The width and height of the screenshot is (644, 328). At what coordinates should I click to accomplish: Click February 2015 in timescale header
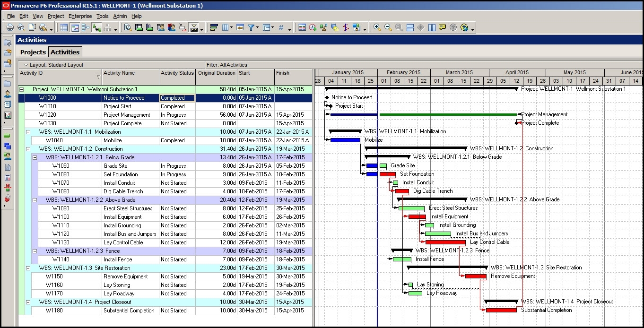coord(403,72)
